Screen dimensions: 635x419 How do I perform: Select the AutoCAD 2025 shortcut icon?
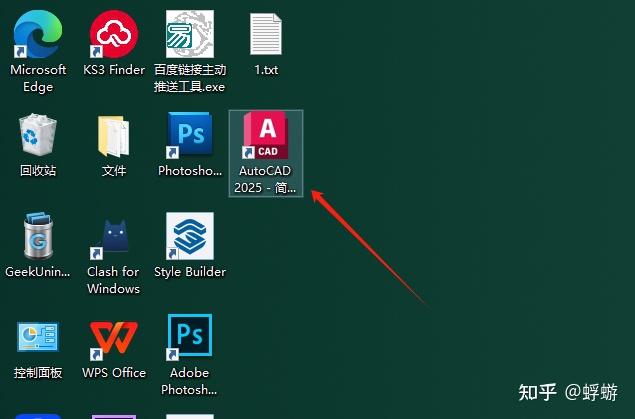(x=265, y=135)
